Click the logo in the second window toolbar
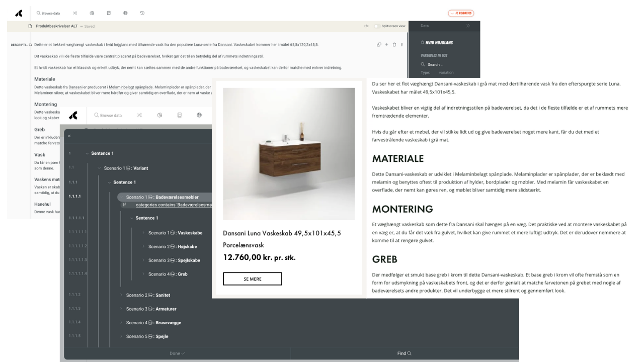 [73, 115]
